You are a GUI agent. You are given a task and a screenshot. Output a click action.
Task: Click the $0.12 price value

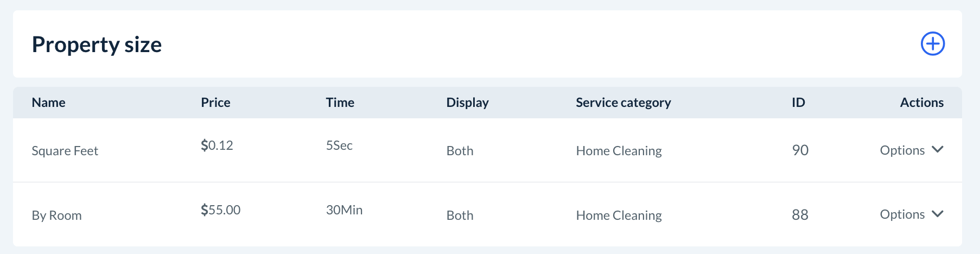[x=217, y=145]
